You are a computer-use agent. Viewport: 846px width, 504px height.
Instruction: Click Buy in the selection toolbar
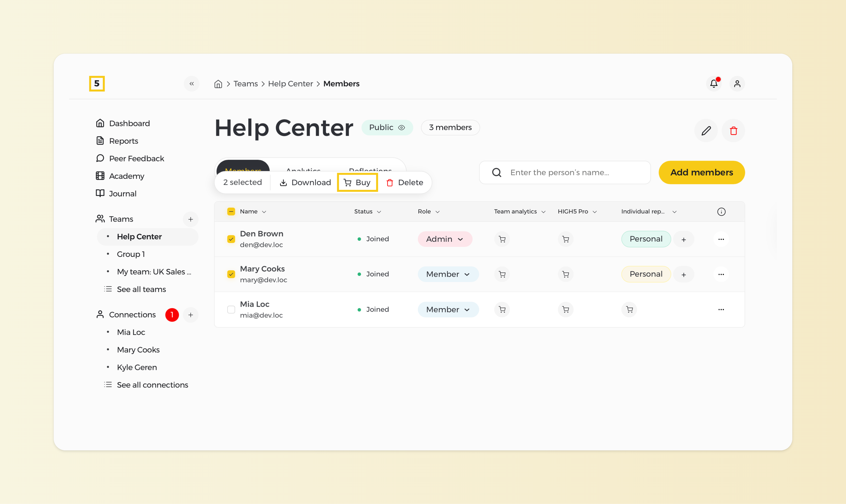pos(357,182)
